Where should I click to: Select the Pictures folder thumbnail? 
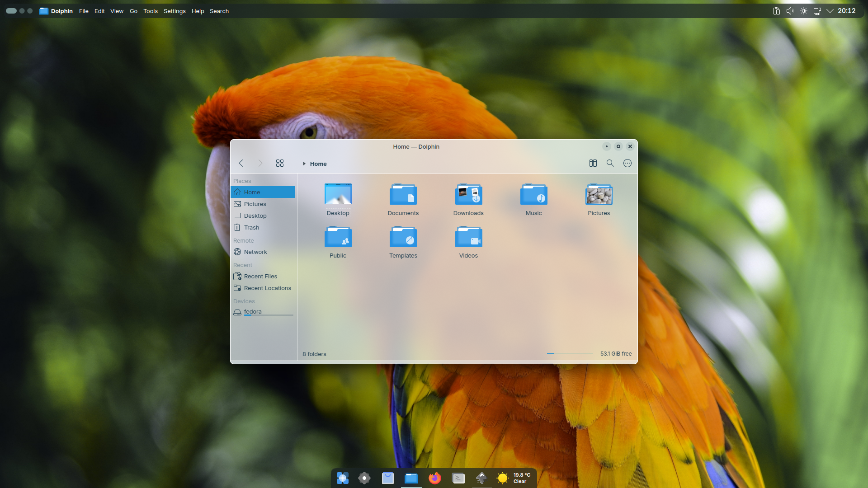pyautogui.click(x=599, y=194)
